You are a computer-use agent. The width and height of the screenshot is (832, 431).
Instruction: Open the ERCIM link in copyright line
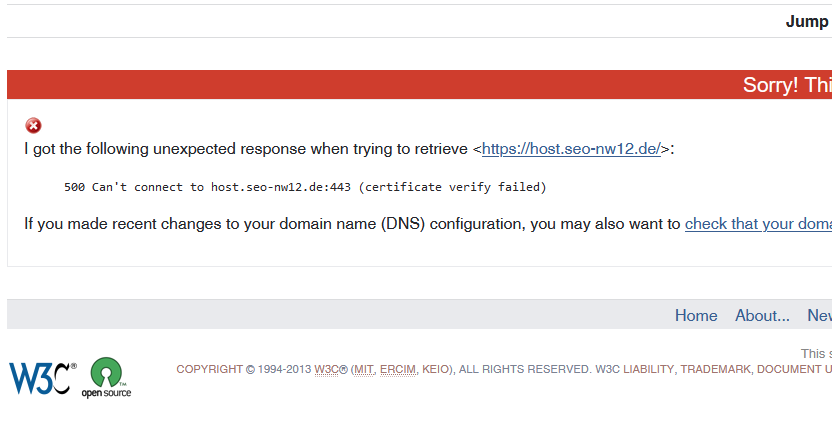[x=400, y=369]
